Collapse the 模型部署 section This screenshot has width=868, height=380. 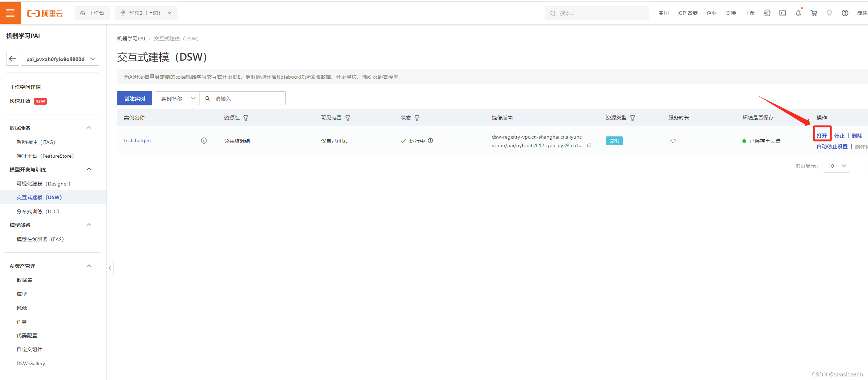tap(89, 225)
